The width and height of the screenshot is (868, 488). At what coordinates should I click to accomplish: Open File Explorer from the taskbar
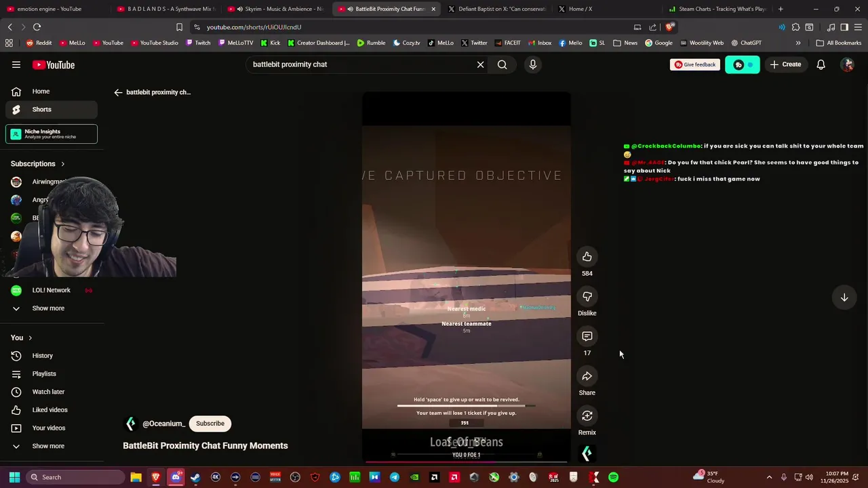136,477
